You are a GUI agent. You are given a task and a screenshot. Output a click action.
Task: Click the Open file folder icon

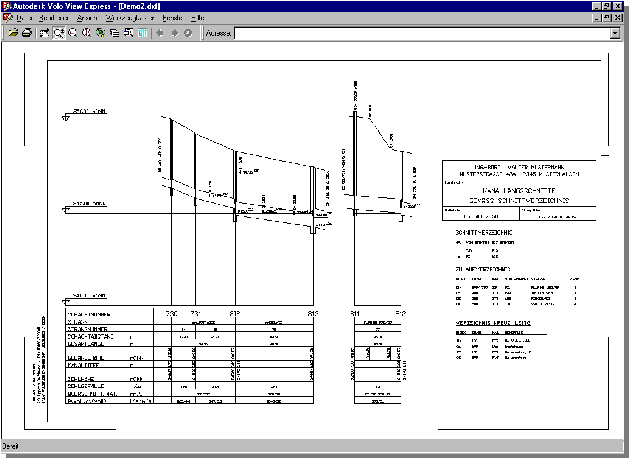(x=13, y=33)
